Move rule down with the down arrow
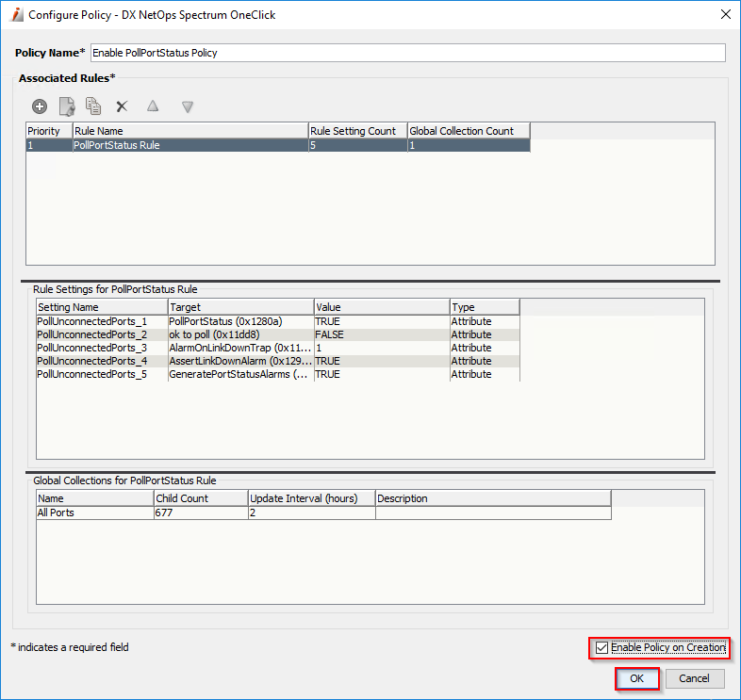 click(188, 106)
